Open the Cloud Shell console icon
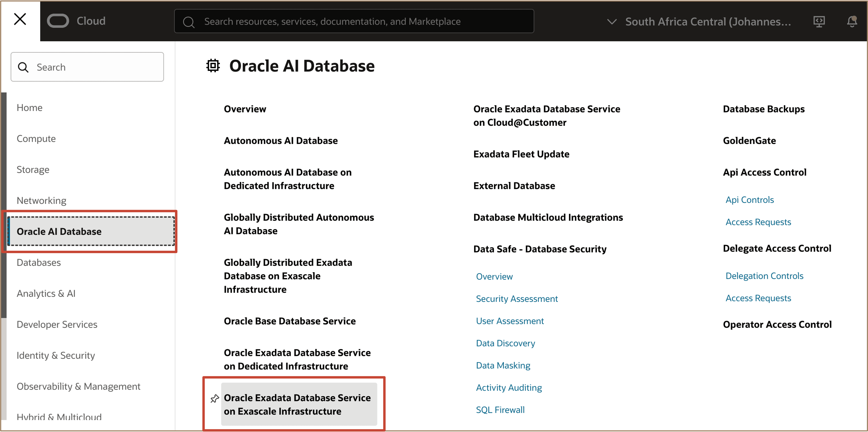 pyautogui.click(x=819, y=21)
